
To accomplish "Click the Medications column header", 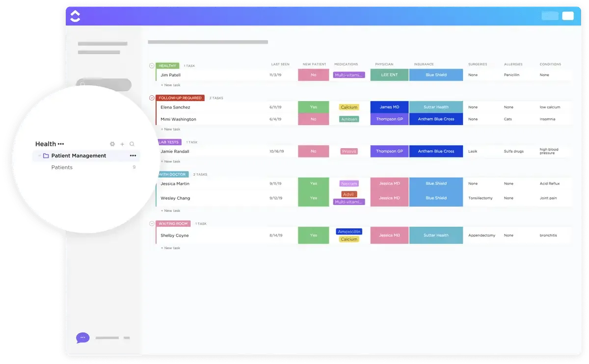I will 346,64.
